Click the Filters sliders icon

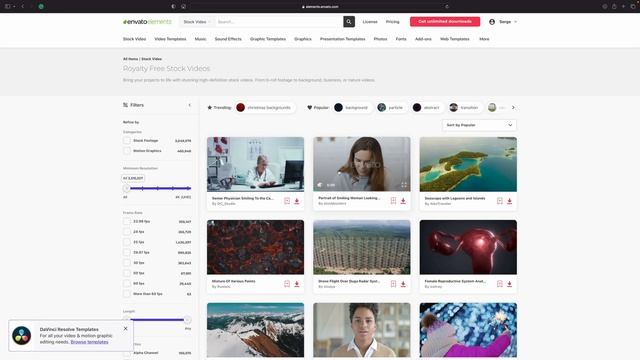125,105
